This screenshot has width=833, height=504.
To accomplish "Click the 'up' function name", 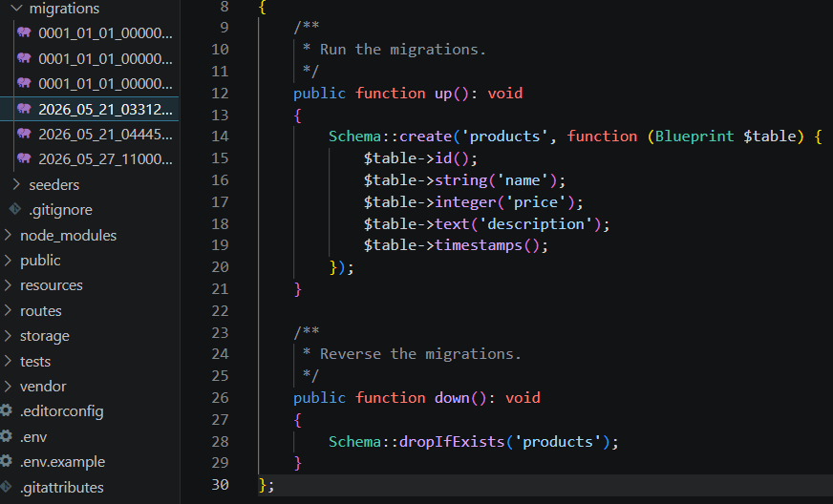I will point(443,94).
